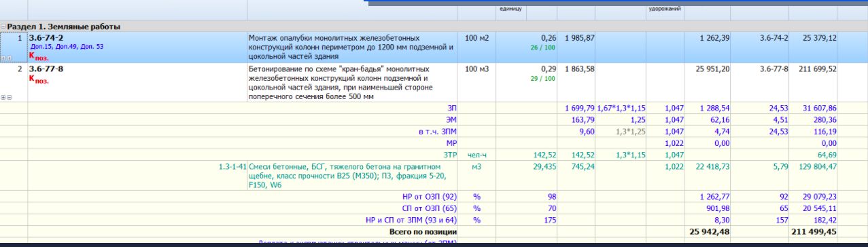The height and width of the screenshot is (247, 868).
Task: Select ЗП current value 31 607,86
Action: [x=819, y=108]
